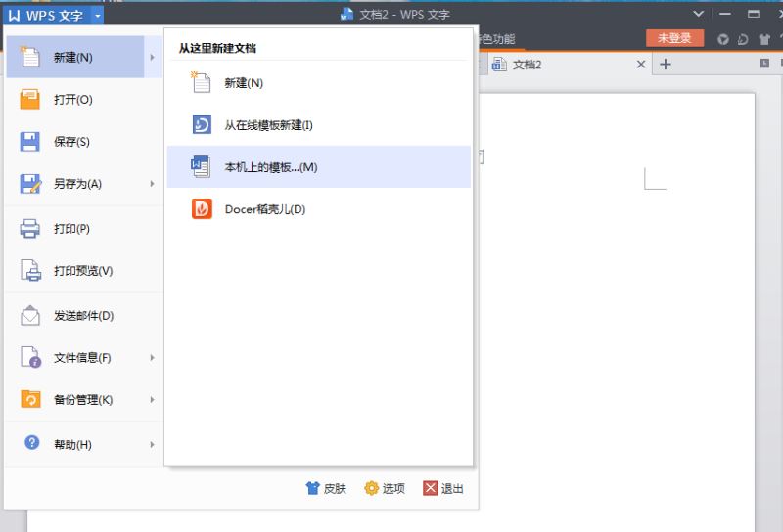Select 本机上的模板 menu item
783x532 pixels.
(319, 166)
